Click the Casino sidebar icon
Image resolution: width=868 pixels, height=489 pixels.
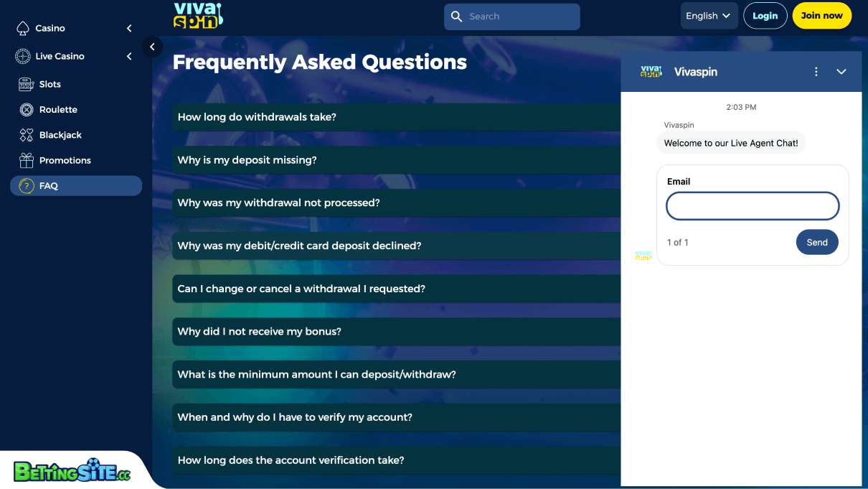[22, 28]
